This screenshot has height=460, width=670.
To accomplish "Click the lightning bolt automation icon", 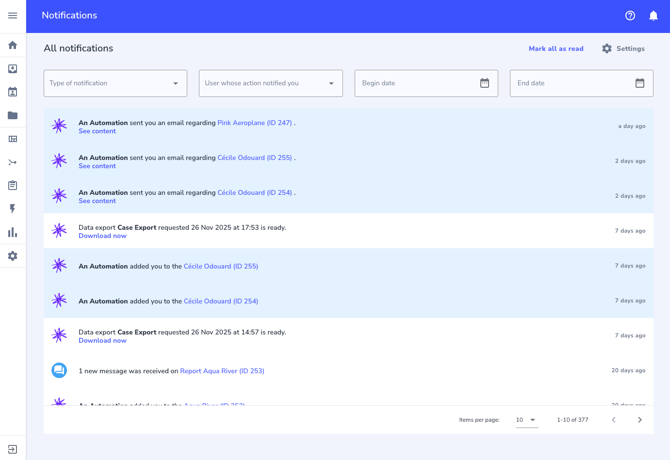I will point(12,209).
